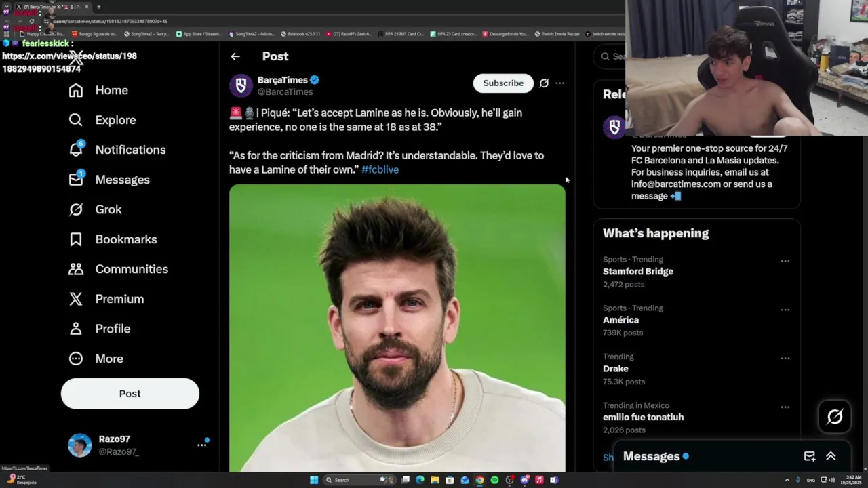Screen dimensions: 868x488
Task: Click the Messages drawer title
Action: click(651, 457)
